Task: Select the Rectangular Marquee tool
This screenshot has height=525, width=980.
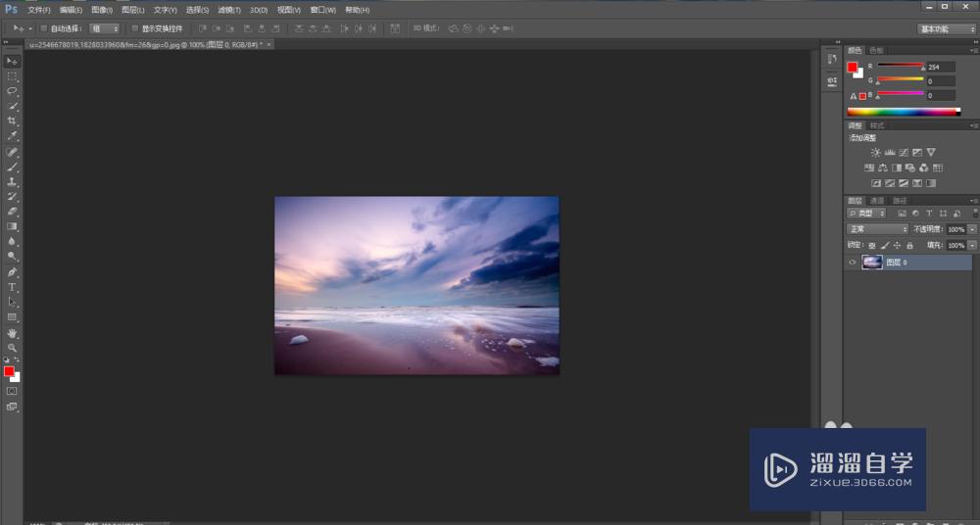Action: 13,75
